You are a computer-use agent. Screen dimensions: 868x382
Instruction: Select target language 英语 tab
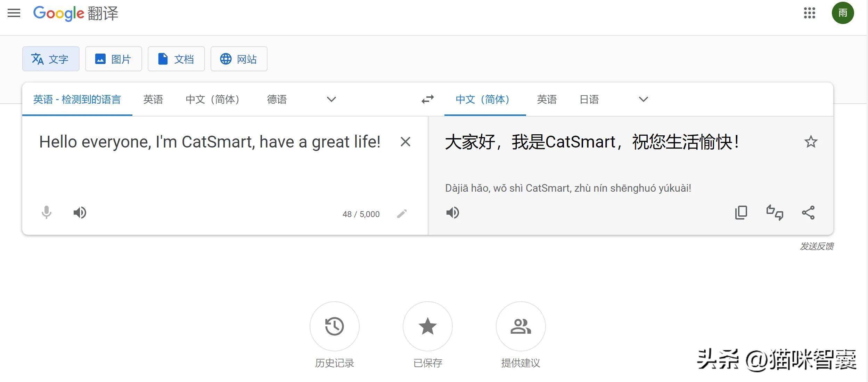pyautogui.click(x=547, y=100)
